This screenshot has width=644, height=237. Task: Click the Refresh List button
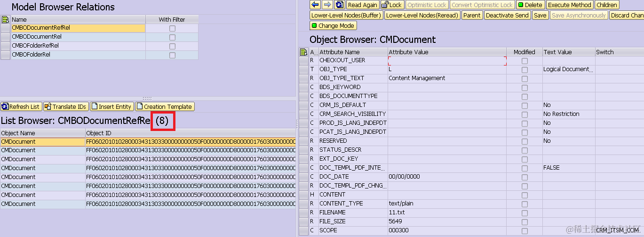[x=21, y=106]
